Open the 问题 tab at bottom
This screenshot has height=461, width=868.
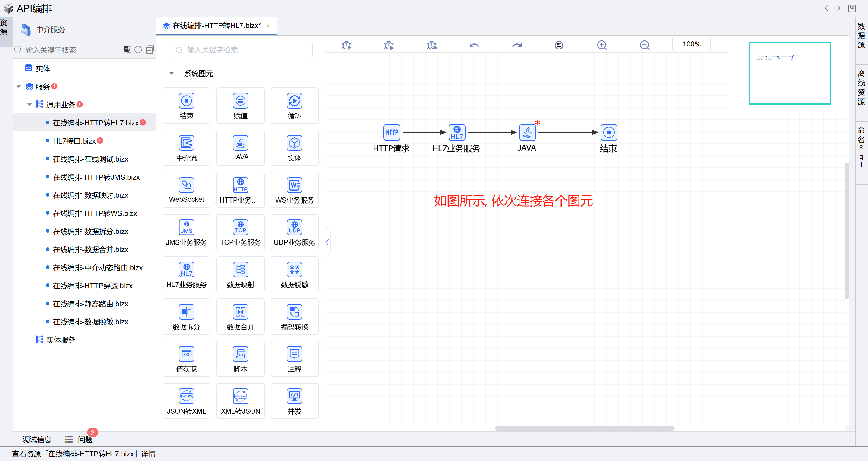pos(85,439)
